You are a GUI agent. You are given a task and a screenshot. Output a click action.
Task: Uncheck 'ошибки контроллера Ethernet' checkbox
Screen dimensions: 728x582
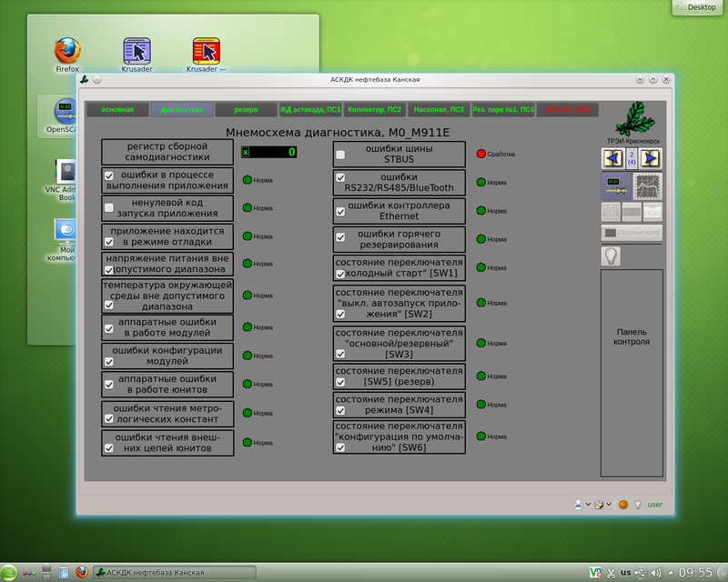pyautogui.click(x=340, y=211)
